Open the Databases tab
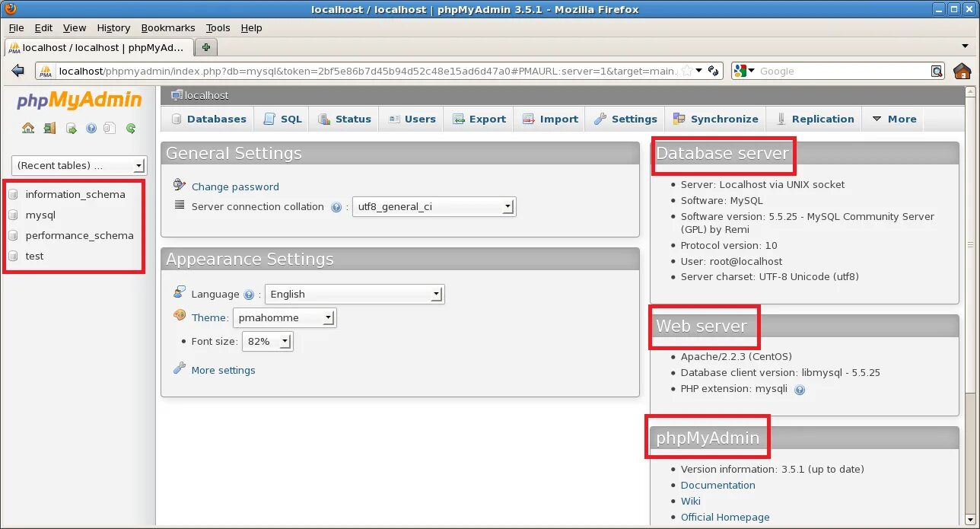The height and width of the screenshot is (529, 980). tap(208, 119)
